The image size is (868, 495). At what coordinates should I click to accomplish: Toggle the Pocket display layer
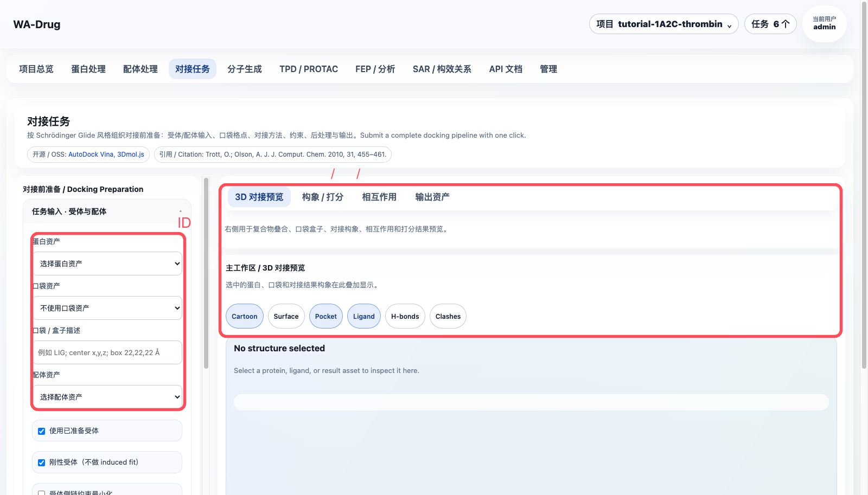pos(325,316)
